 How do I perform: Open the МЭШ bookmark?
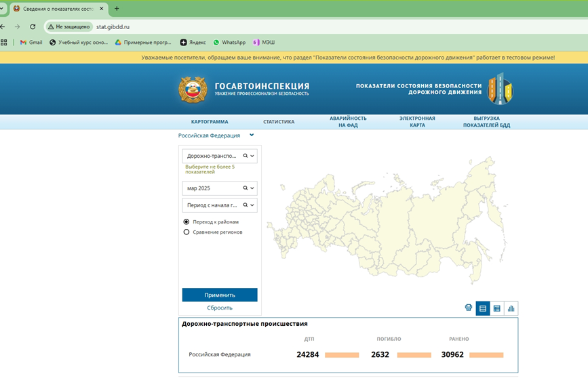click(x=264, y=42)
